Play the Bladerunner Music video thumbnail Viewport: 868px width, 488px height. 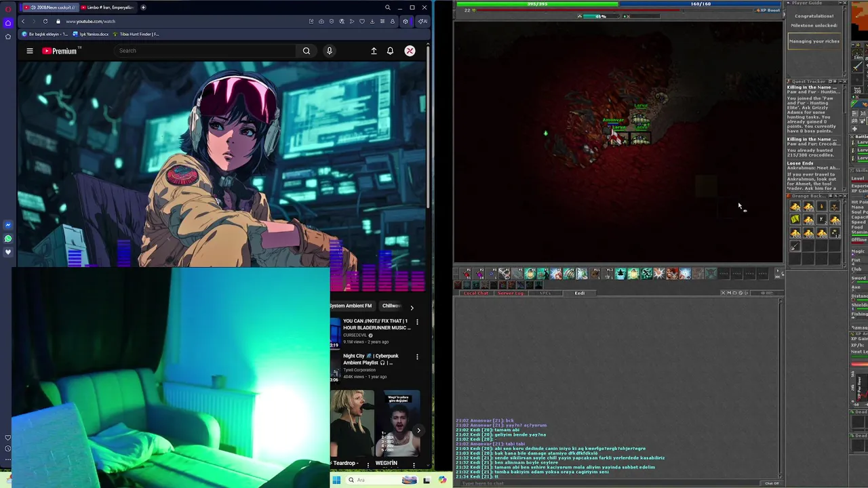335,333
